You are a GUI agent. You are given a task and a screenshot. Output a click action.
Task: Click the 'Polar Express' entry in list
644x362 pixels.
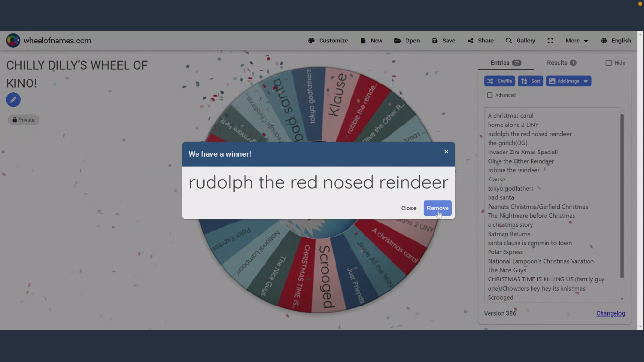point(505,252)
